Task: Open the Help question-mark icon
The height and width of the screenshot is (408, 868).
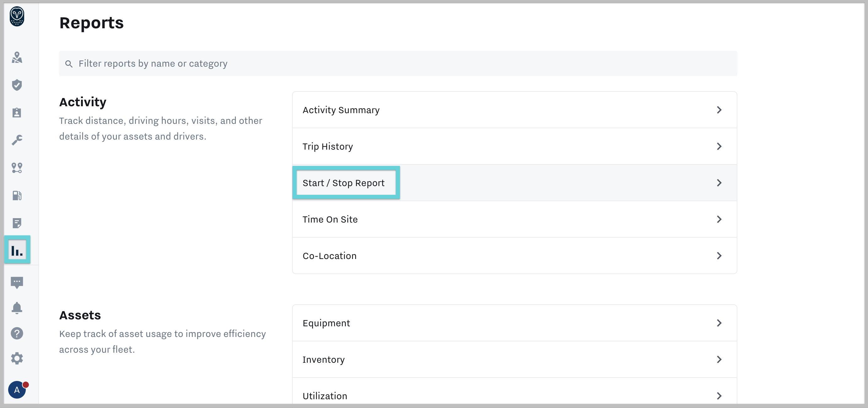Action: [x=17, y=333]
